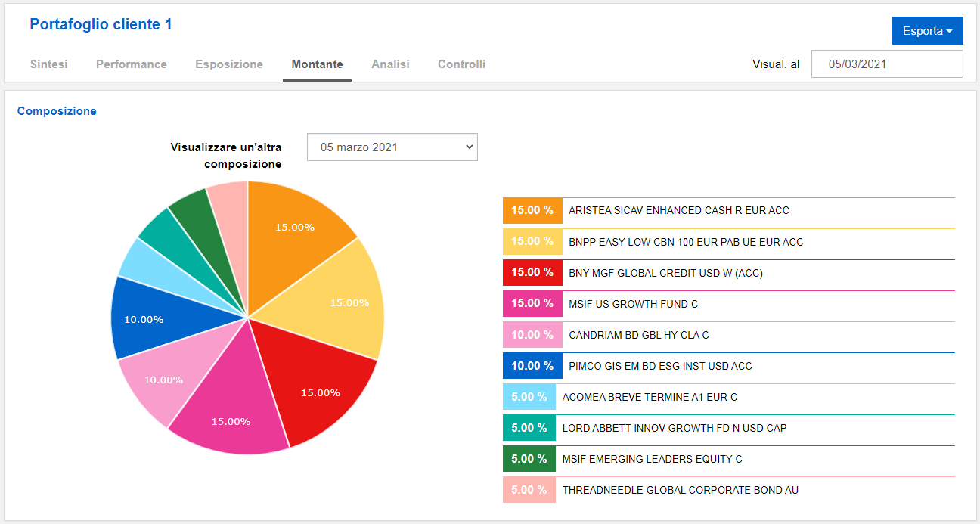Click 'CANDRIAM BD GBL HY CLA C' legend text
Screen dimensions: 980x524
(639, 335)
